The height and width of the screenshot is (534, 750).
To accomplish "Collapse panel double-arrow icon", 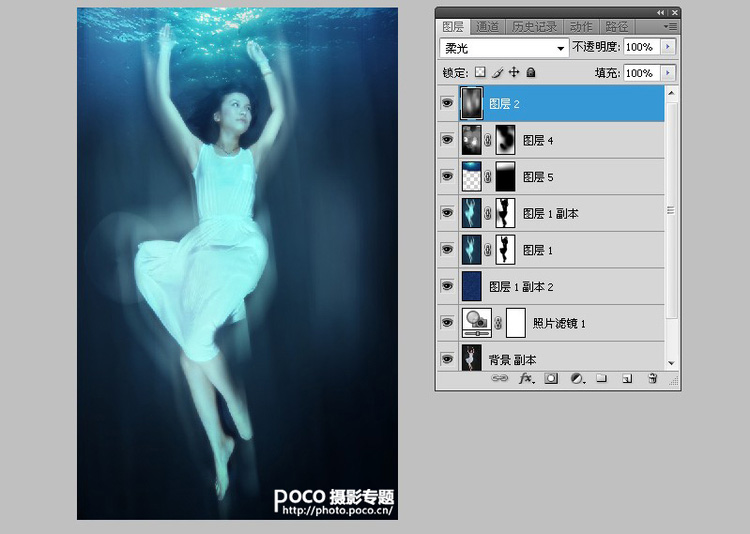I will pyautogui.click(x=661, y=13).
